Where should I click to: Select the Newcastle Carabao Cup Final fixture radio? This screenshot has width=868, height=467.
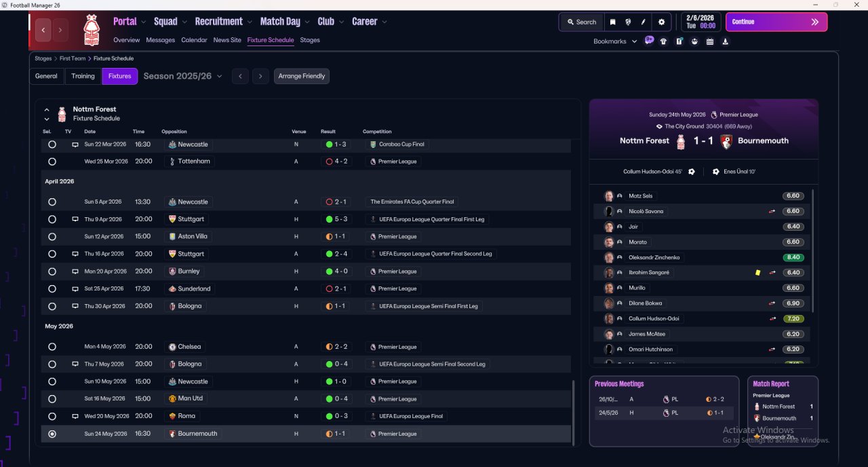tap(52, 145)
